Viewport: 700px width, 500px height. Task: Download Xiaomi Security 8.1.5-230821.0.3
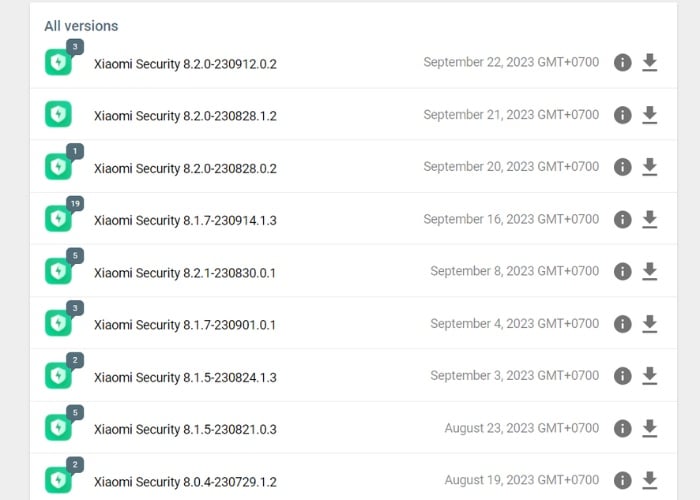tap(650, 428)
